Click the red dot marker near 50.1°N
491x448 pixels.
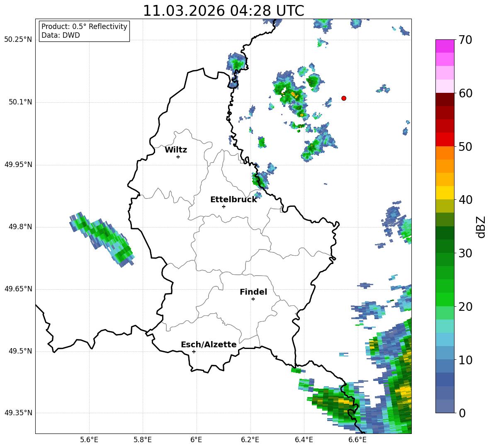coord(343,98)
